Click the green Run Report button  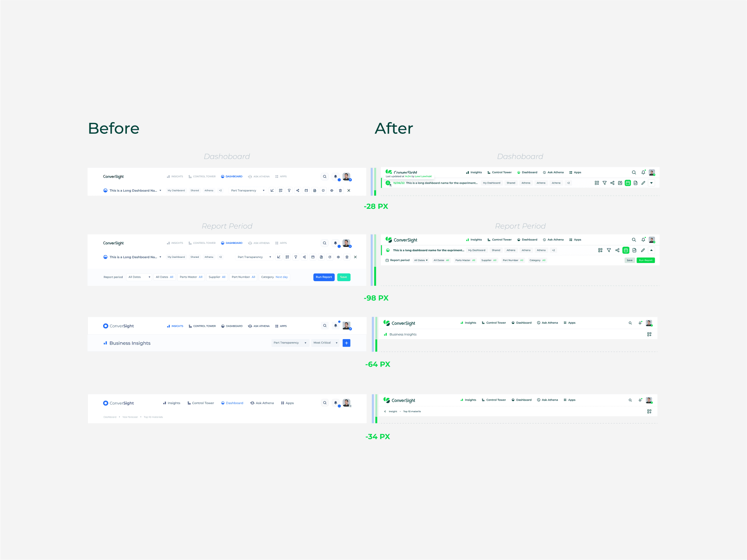[x=645, y=260]
